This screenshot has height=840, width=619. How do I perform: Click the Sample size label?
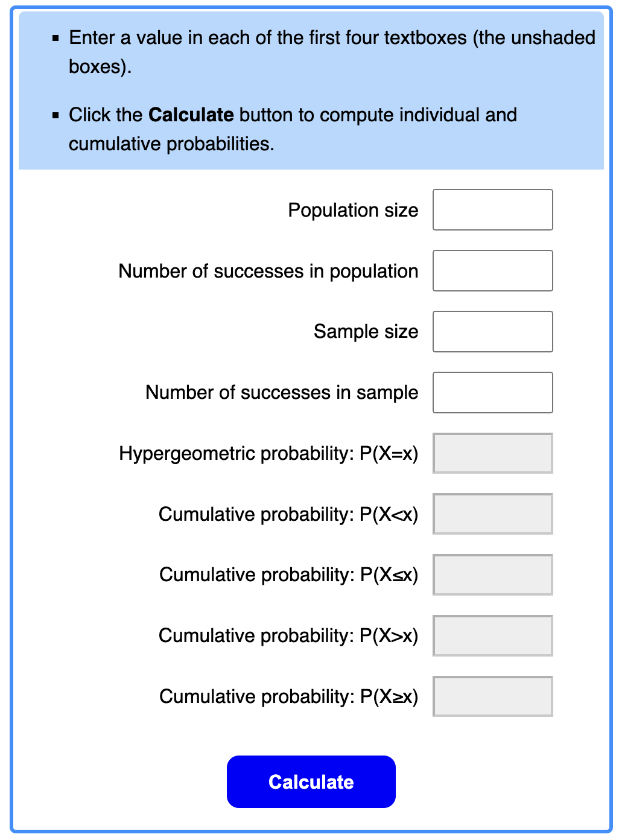pos(365,331)
